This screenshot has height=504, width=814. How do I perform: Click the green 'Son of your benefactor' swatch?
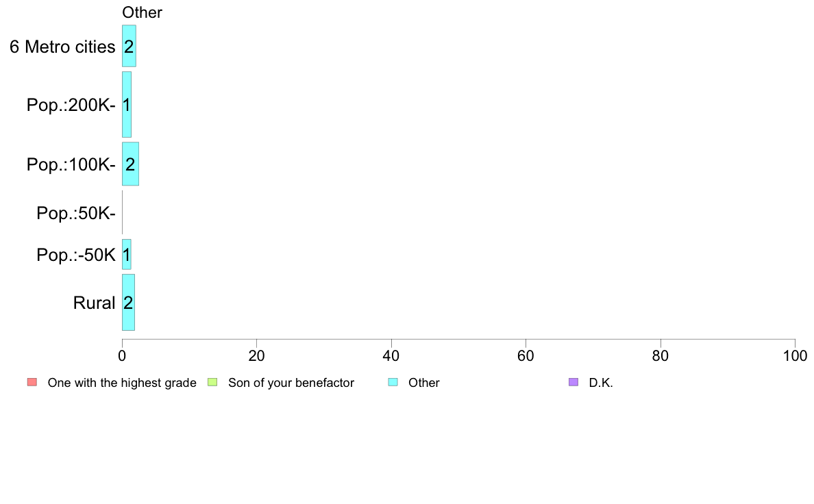(x=212, y=383)
